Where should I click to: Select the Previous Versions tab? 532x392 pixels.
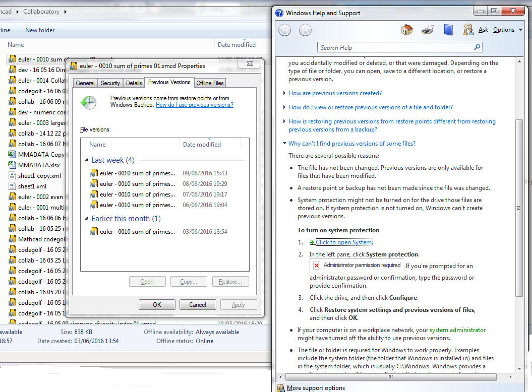click(x=169, y=83)
